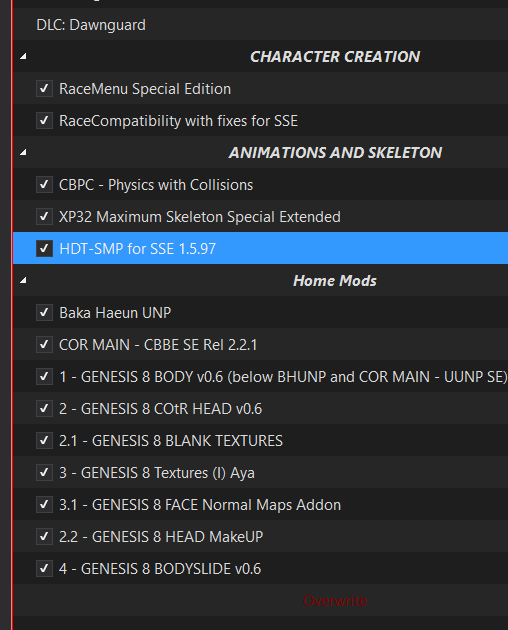
Task: Select 2.1 - GENESIS 8 BLANK TEXTURES name
Action: [171, 441]
